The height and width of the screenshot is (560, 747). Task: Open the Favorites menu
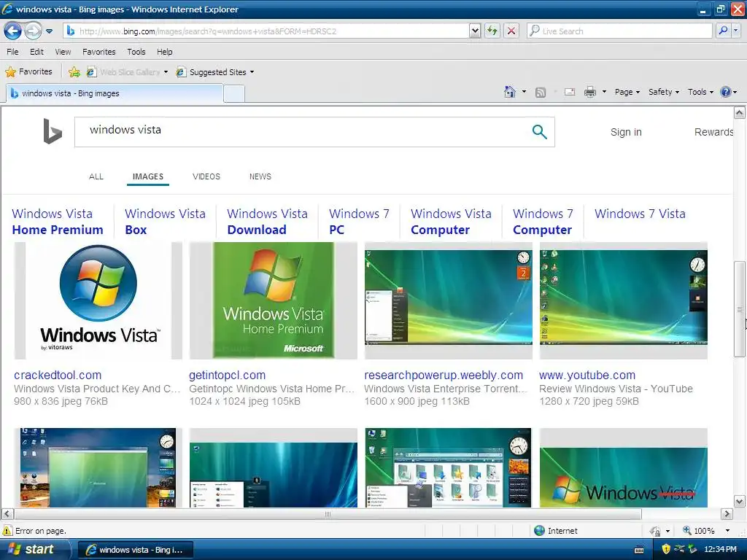point(99,52)
